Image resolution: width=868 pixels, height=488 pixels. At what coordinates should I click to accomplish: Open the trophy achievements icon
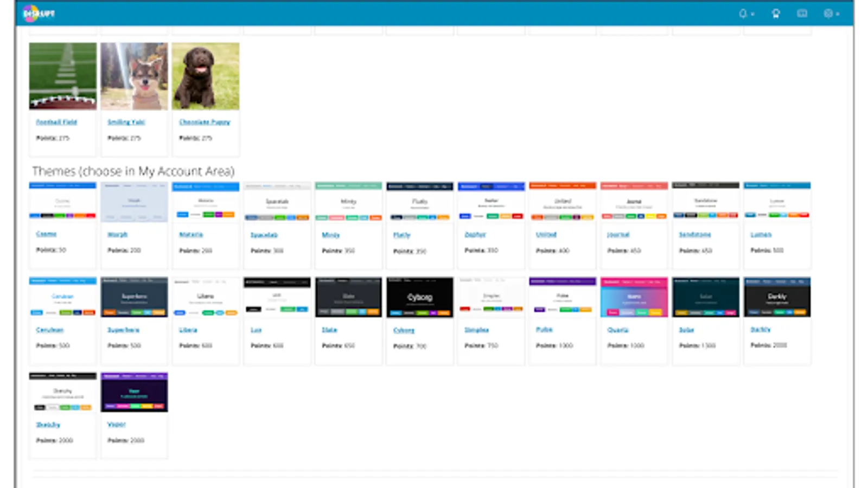(776, 14)
